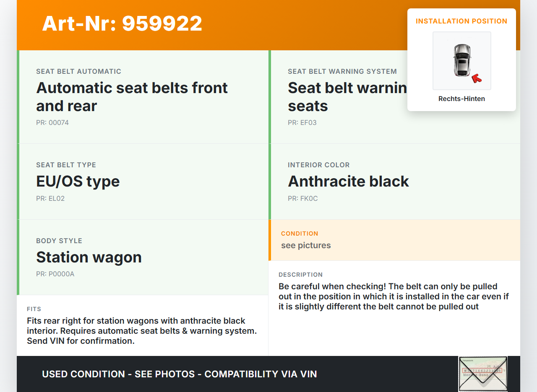Image resolution: width=537 pixels, height=392 pixels.
Task: Click PR code 00074
Action: [52, 123]
